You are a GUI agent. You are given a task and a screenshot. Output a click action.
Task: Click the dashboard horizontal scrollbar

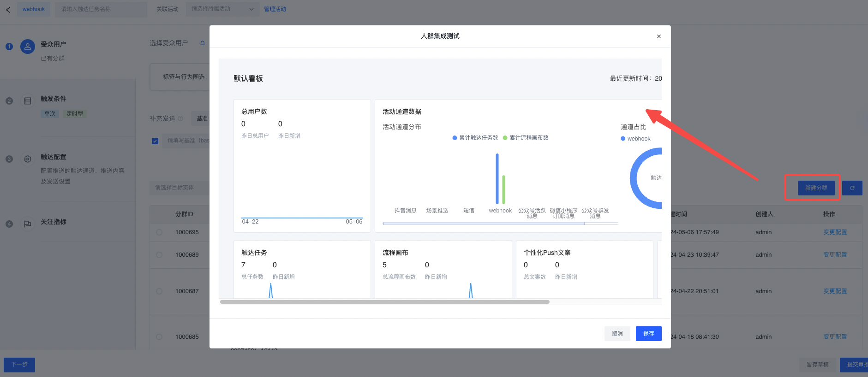pos(384,302)
